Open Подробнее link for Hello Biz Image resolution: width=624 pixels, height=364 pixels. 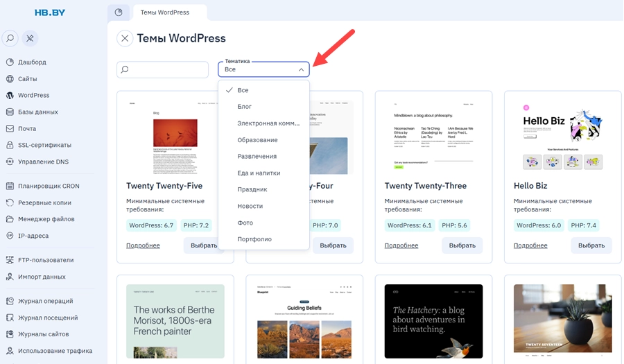(x=530, y=245)
